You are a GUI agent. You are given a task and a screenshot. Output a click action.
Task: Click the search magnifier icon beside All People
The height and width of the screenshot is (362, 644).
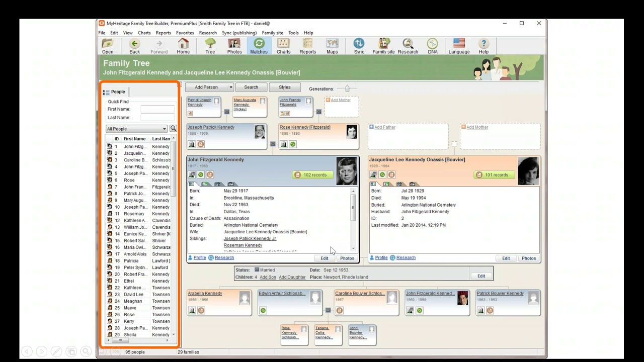173,129
